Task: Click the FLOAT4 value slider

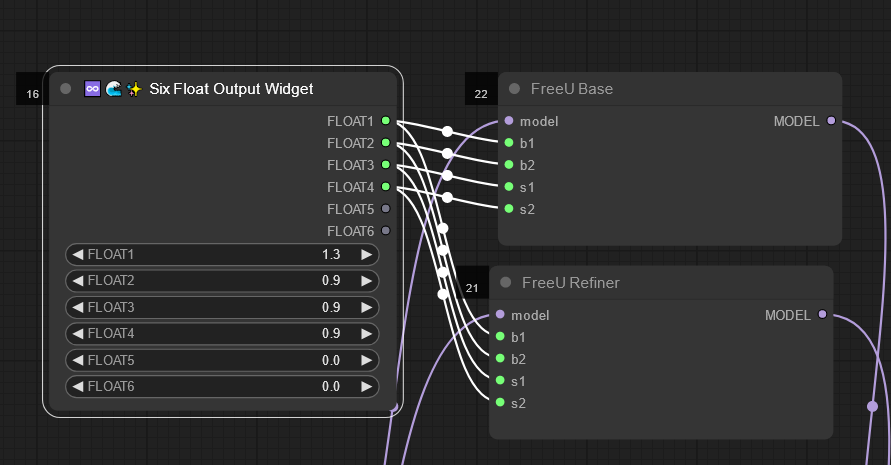Action: (222, 333)
